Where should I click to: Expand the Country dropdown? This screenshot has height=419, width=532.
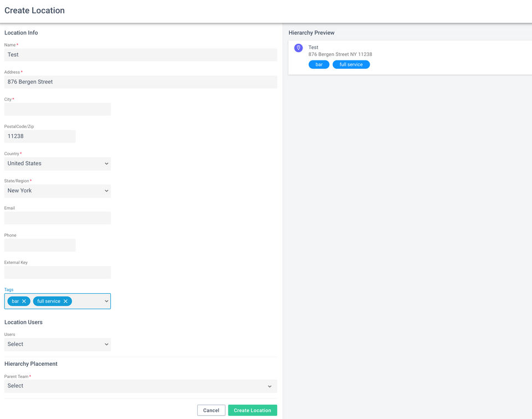(58, 163)
